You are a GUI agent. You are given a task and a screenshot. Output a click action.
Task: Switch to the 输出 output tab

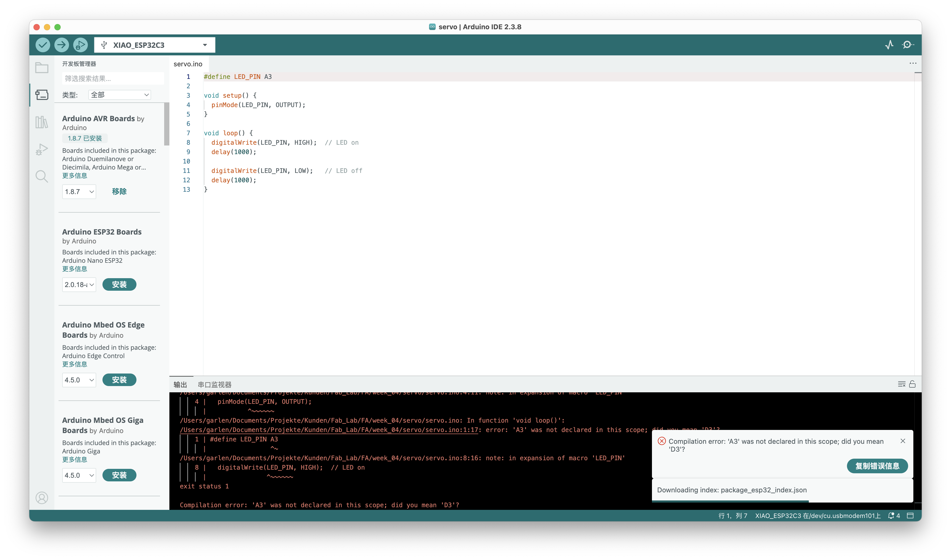180,384
